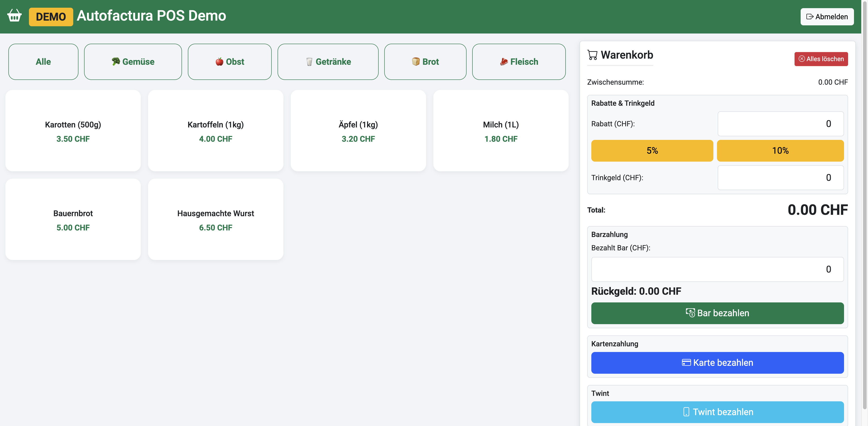Pay using Twint bezahlen button
Viewport: 868px width, 426px height.
pyautogui.click(x=717, y=412)
